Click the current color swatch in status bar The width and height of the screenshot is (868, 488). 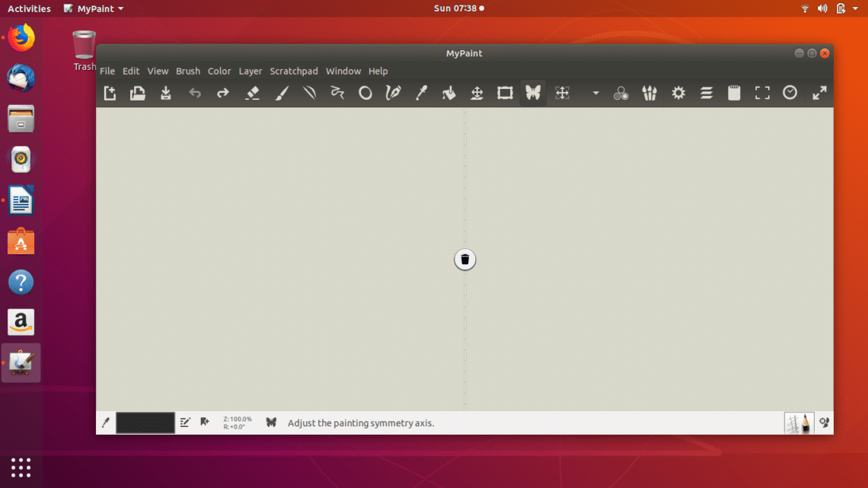click(x=145, y=423)
